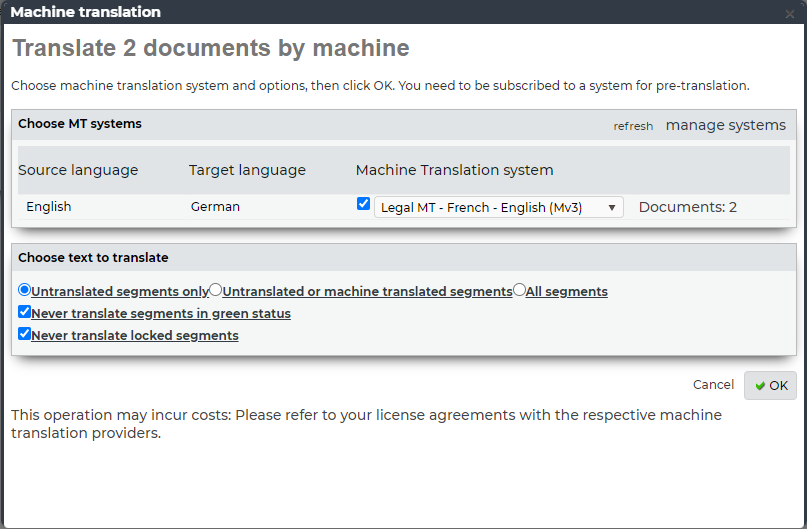Choose the All segments radio option
807x529 pixels.
519,290
